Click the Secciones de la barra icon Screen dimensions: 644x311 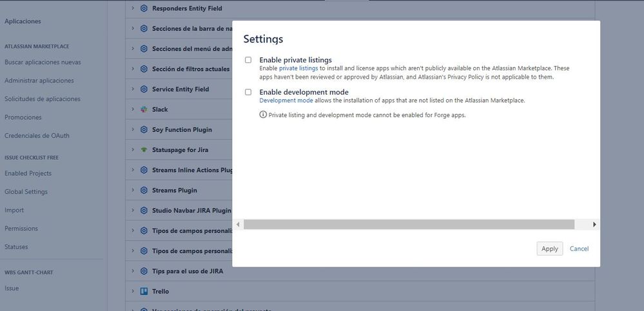coord(144,29)
